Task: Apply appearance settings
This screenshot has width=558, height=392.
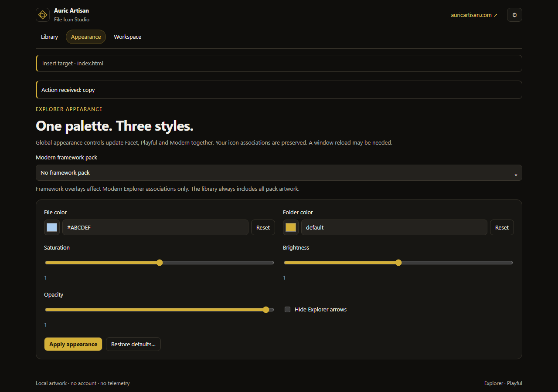Action: coord(73,344)
